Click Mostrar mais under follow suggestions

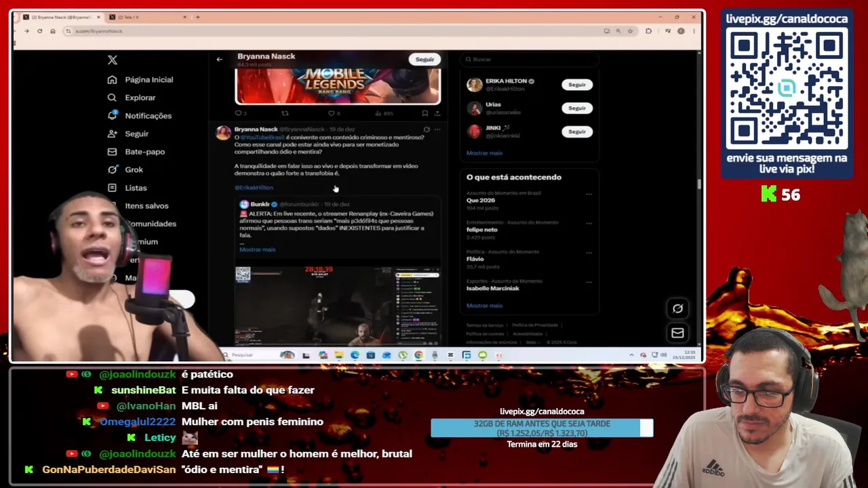484,153
